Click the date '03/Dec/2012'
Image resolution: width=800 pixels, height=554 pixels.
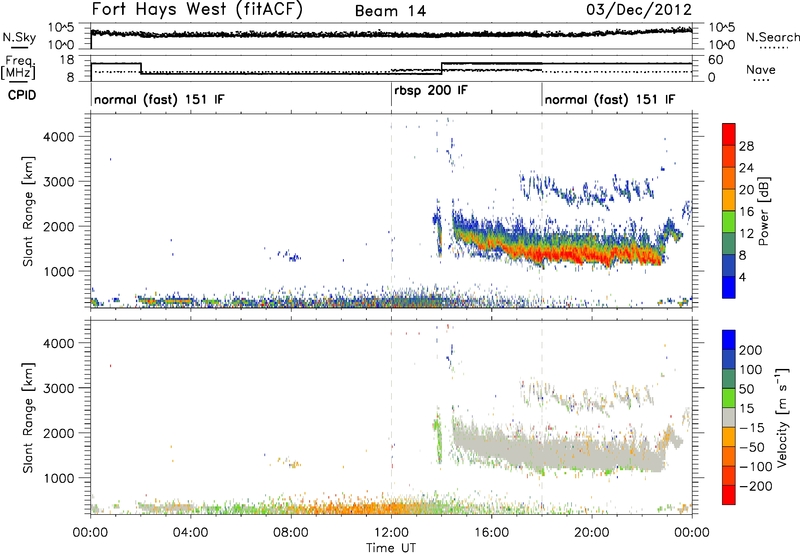639,10
